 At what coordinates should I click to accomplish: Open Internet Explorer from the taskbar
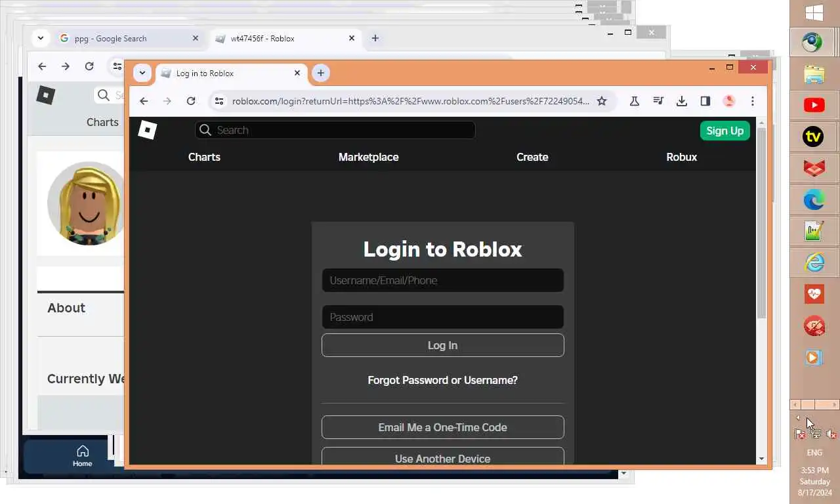pos(814,262)
